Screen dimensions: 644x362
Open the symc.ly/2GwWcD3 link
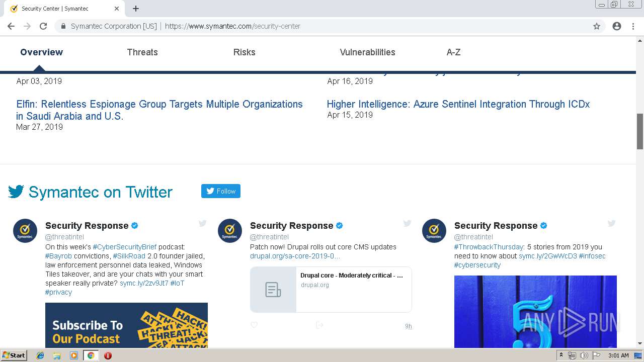click(x=548, y=256)
